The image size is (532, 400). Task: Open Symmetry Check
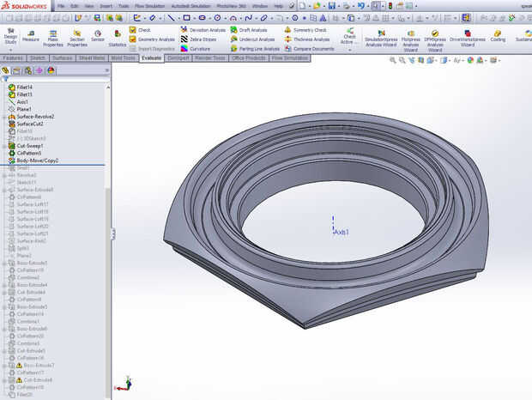tap(305, 30)
